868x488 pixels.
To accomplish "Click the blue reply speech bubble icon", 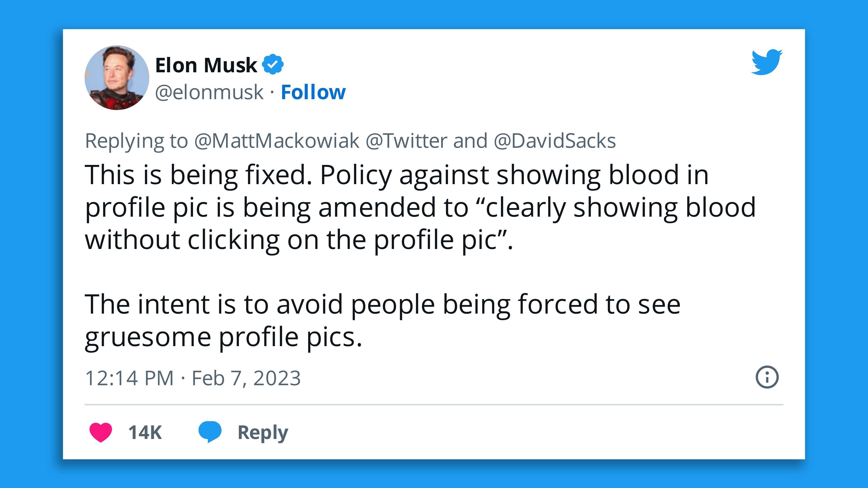I will pyautogui.click(x=210, y=432).
